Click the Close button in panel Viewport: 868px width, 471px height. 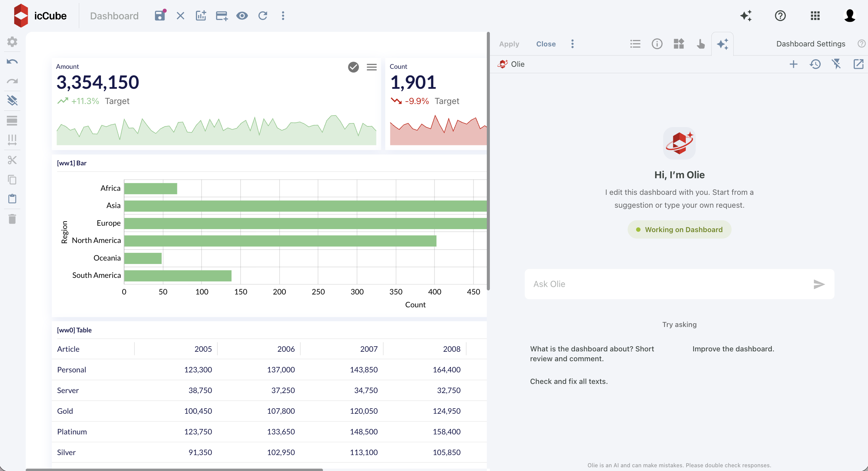(x=546, y=44)
